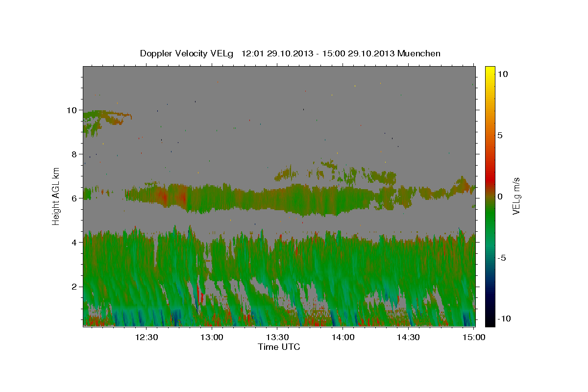Click the height axis label 4
588x392 pixels.
74,243
